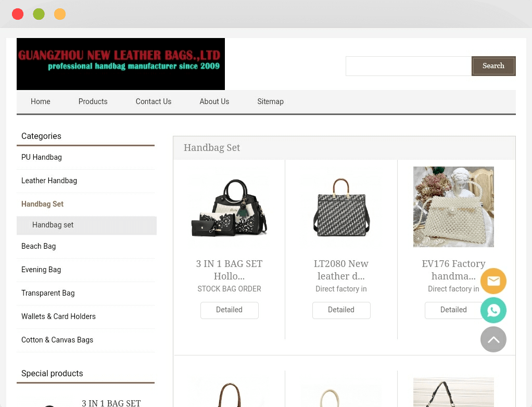This screenshot has height=407, width=532.
Task: Visit the Sitemap menu link
Action: [270, 101]
